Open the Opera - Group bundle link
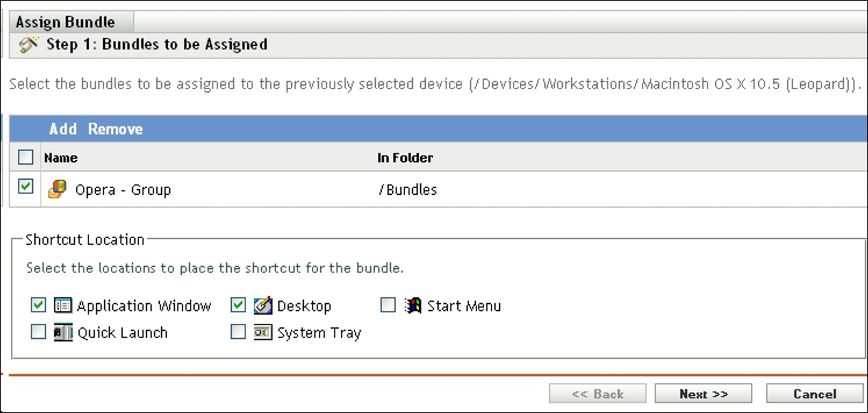 click(x=123, y=190)
